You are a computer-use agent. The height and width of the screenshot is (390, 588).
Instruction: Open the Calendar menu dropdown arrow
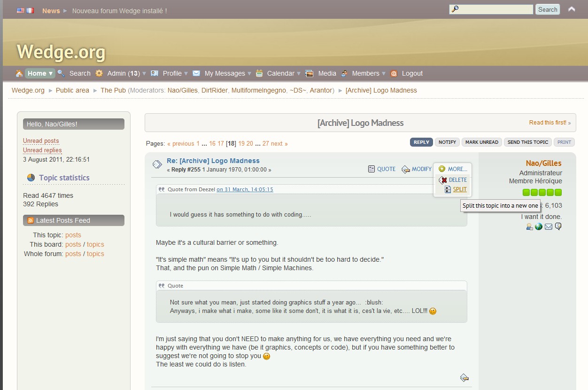click(299, 73)
